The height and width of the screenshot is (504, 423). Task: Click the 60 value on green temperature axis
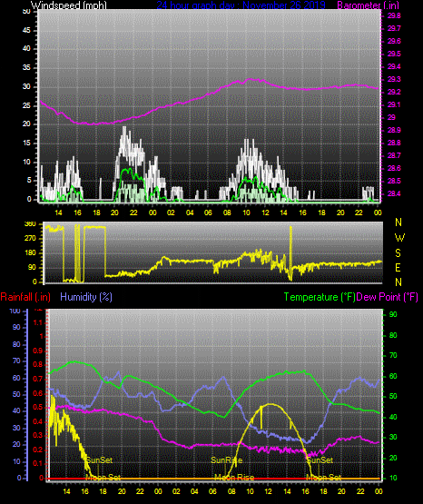pyautogui.click(x=393, y=376)
